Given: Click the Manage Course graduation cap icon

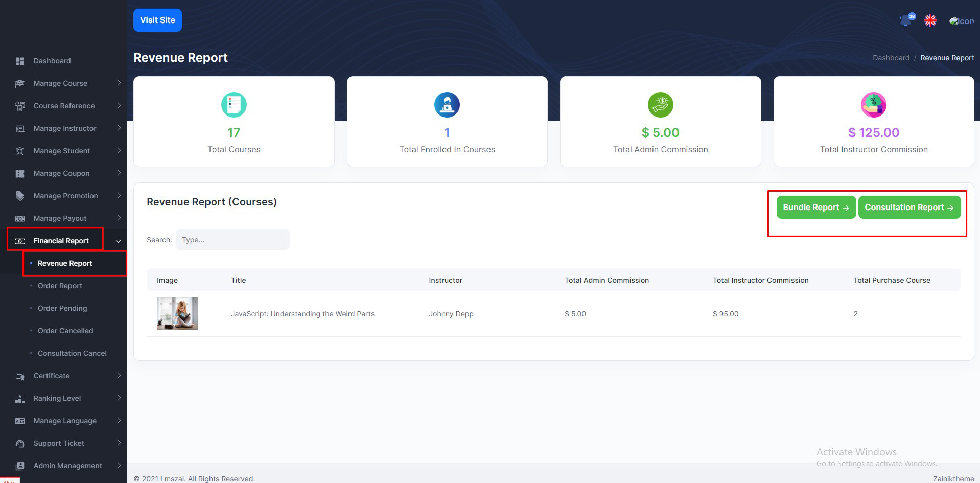Looking at the screenshot, I should tap(20, 84).
